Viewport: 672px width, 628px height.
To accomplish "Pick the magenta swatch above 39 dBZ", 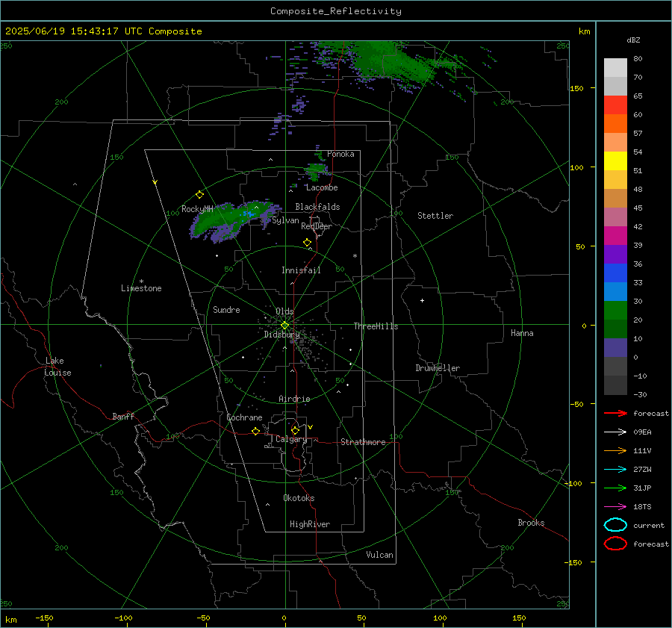I will (x=615, y=235).
